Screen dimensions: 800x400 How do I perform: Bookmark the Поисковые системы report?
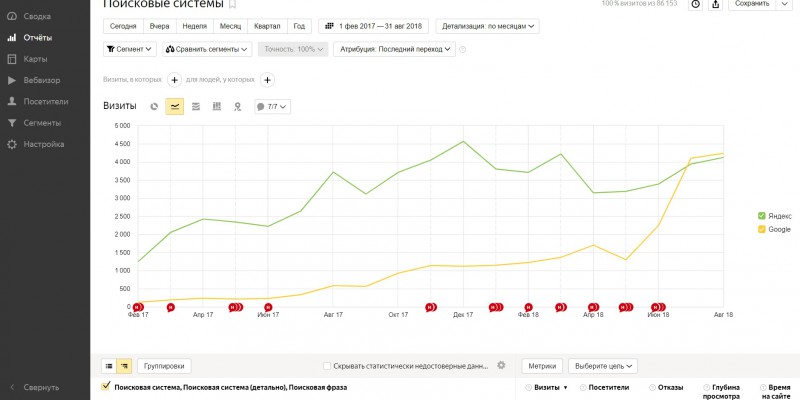click(x=233, y=5)
